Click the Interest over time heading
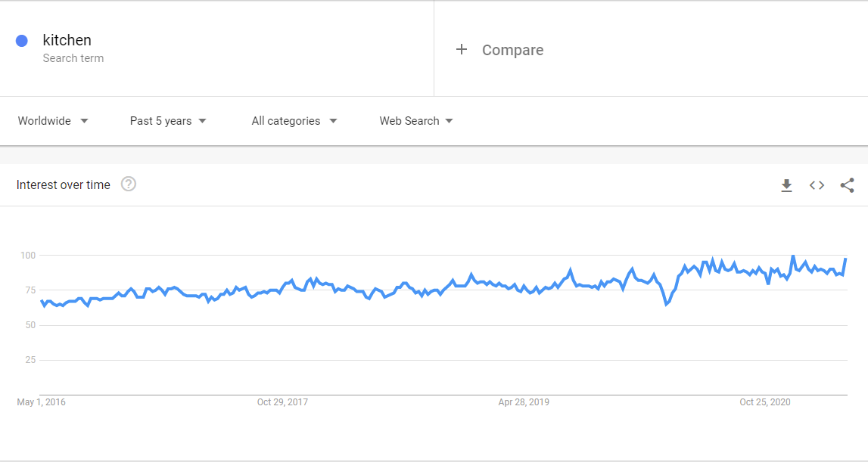Viewport: 868px width, 462px height. (64, 184)
